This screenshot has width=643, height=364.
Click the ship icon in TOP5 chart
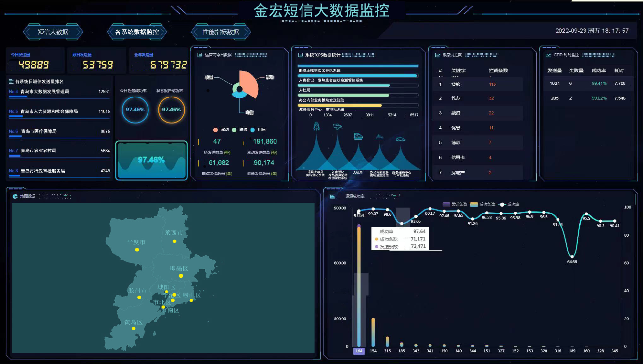[379, 137]
